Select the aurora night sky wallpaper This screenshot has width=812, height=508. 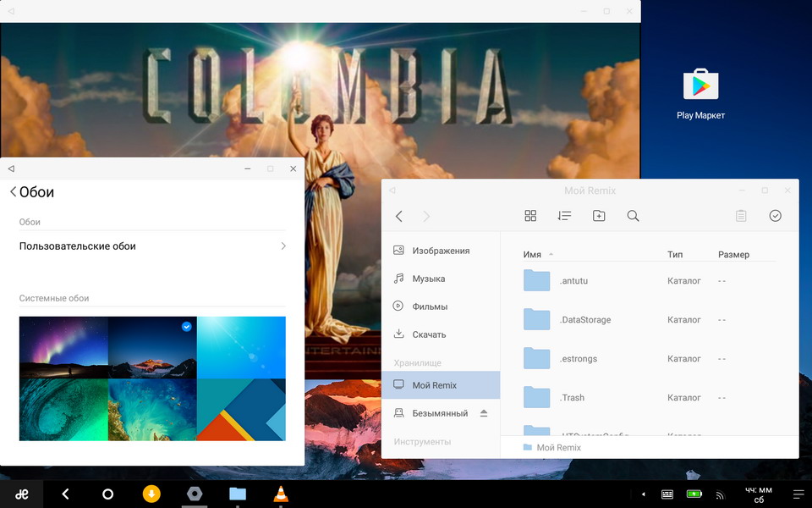point(63,347)
